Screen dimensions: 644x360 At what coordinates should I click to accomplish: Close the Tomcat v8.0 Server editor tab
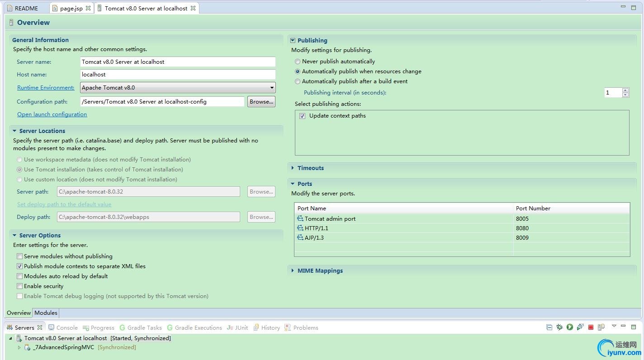pos(193,8)
